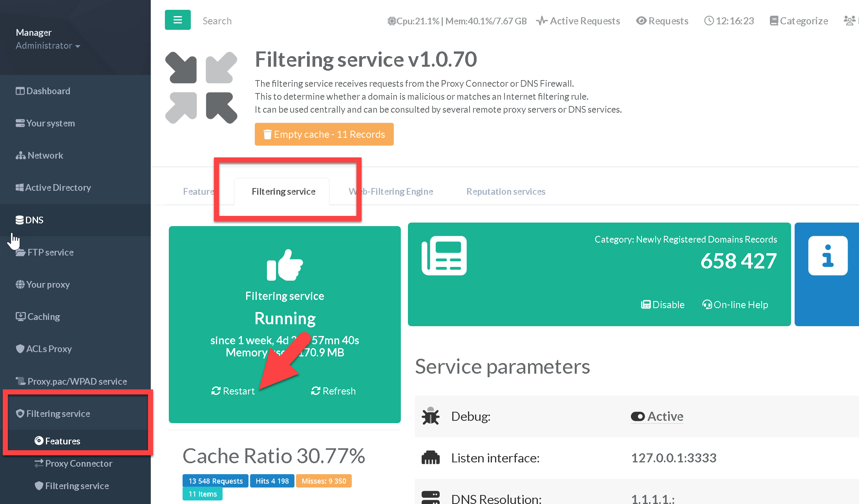Select Features under Filtering service
This screenshot has height=504, width=859.
62,441
